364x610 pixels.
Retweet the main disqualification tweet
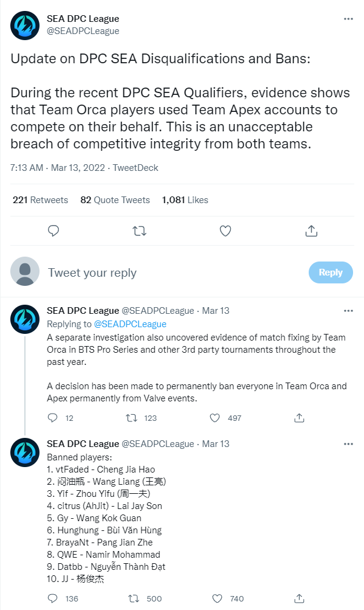click(x=139, y=231)
